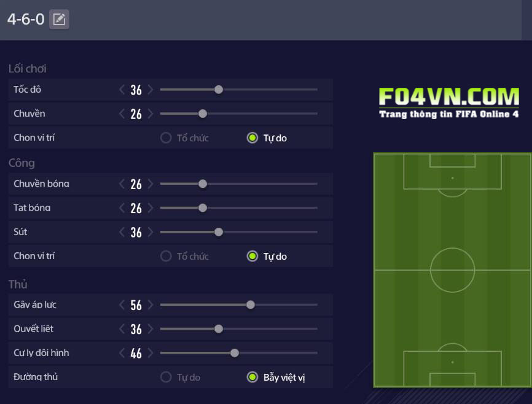Decrease Tạt bóng value with left arrow
The height and width of the screenshot is (404, 532).
[122, 208]
